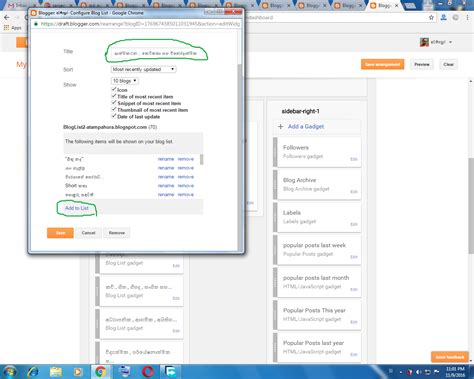This screenshot has height=379, width=474.
Task: Uncheck Date of last update
Action: tap(114, 116)
